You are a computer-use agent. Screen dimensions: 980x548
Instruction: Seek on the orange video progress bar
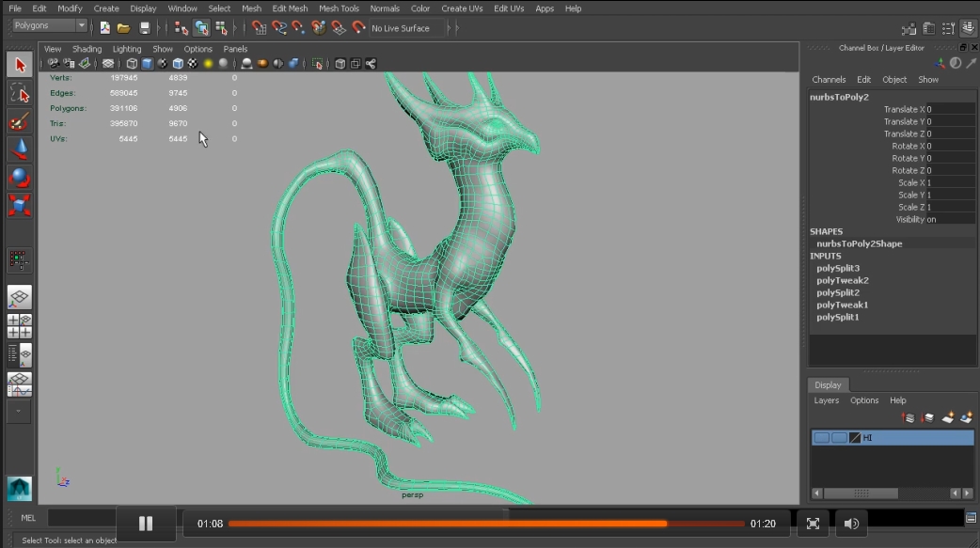tap(486, 524)
